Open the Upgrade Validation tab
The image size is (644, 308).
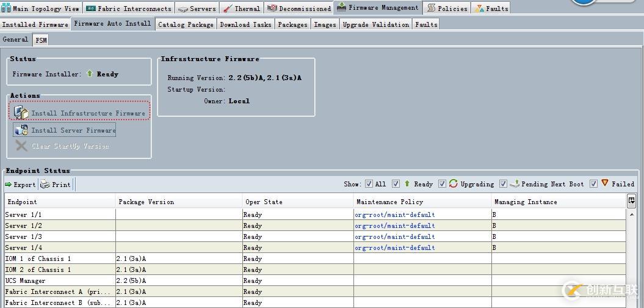375,24
